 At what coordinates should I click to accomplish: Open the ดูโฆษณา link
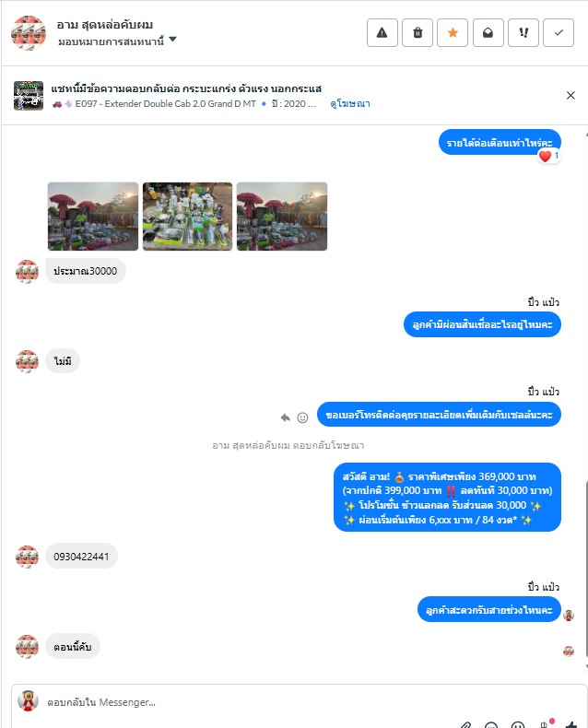[350, 103]
